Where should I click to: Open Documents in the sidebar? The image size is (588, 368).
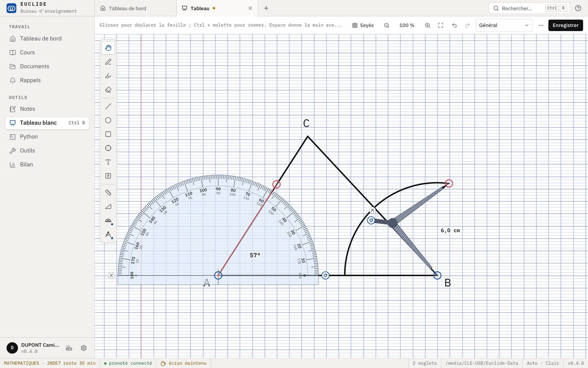pyautogui.click(x=47, y=66)
